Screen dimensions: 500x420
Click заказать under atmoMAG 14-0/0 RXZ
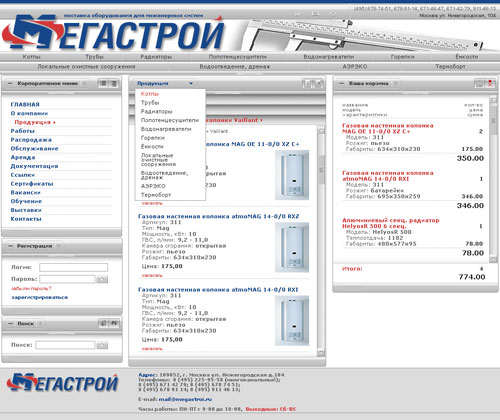point(152,275)
